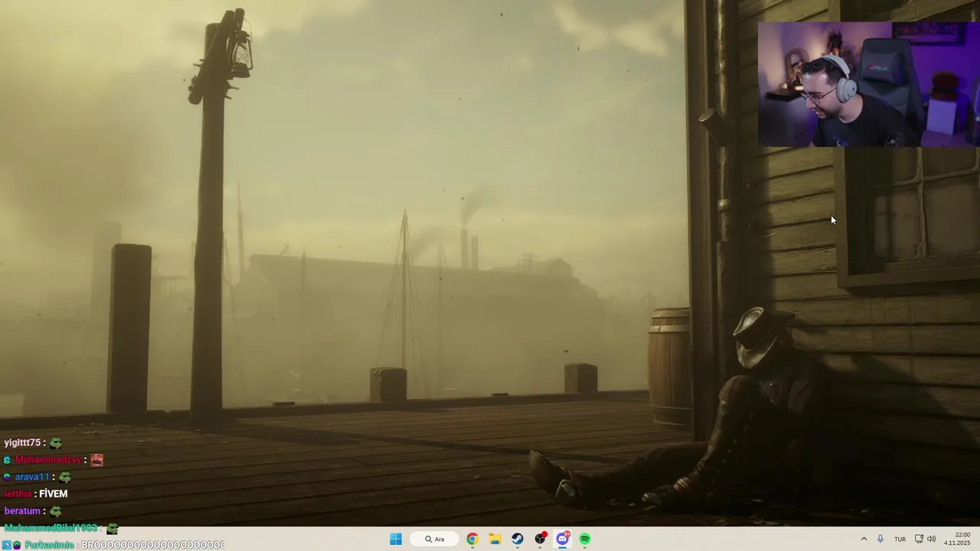980x551 pixels.
Task: Show hidden tray icons chevron
Action: 864,539
